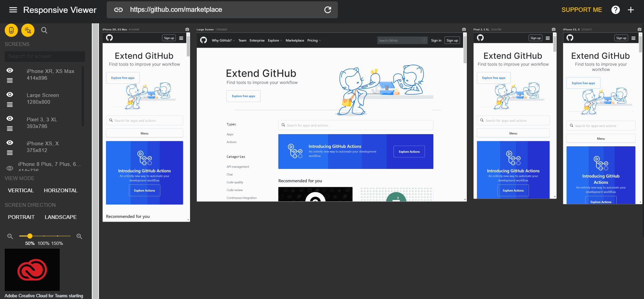The image size is (644, 299).
Task: Switch view mode to HORIZONTAL
Action: tap(61, 191)
